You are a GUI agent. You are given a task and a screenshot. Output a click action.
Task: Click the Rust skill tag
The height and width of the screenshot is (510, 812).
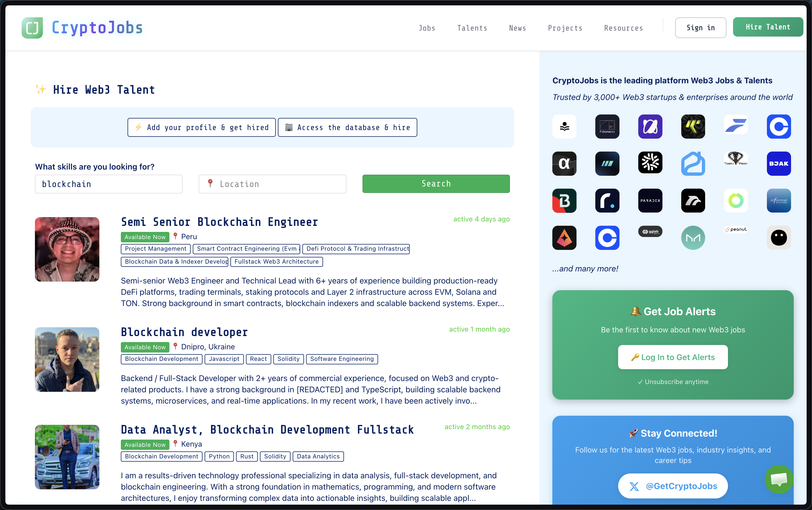pos(247,457)
